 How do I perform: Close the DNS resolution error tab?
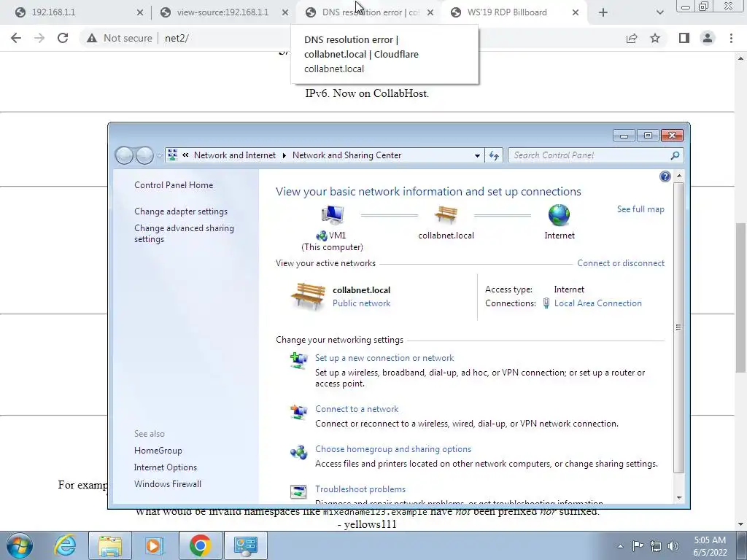click(x=430, y=12)
